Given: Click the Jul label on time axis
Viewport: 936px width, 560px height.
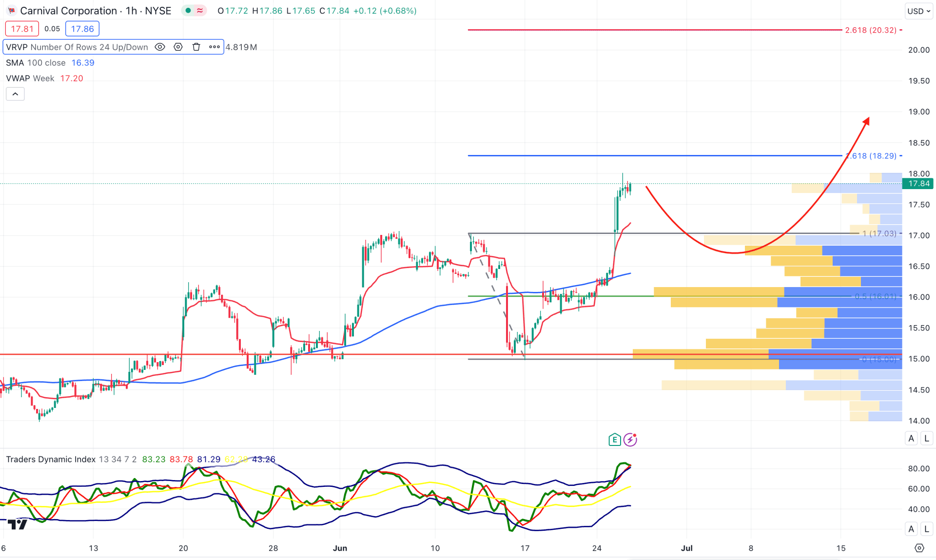Looking at the screenshot, I should pyautogui.click(x=686, y=548).
